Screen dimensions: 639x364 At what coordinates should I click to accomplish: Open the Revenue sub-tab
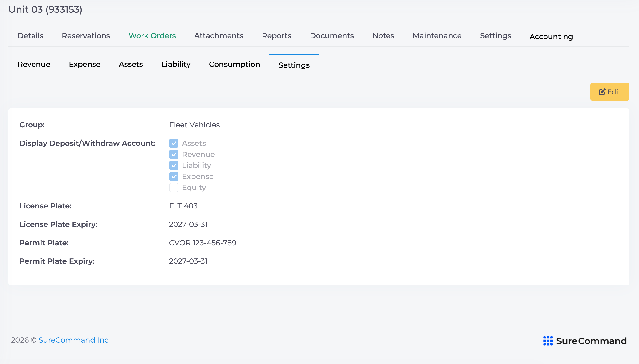pos(34,64)
